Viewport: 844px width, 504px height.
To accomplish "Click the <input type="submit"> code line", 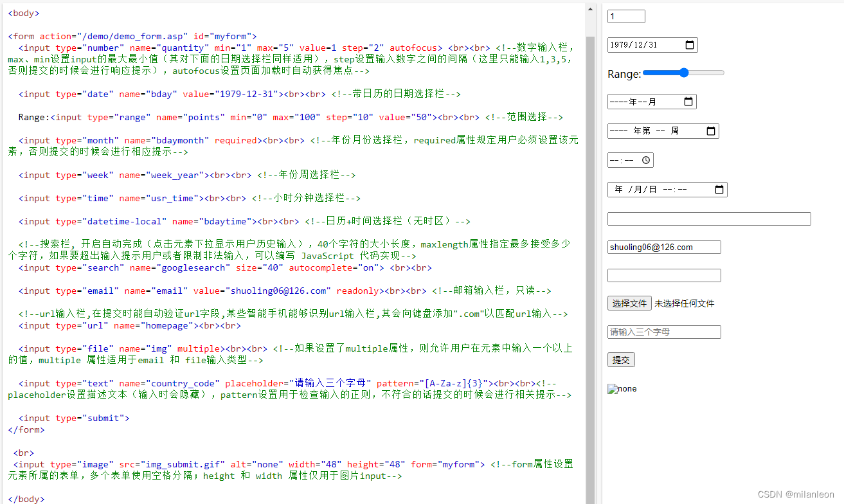I will (74, 418).
